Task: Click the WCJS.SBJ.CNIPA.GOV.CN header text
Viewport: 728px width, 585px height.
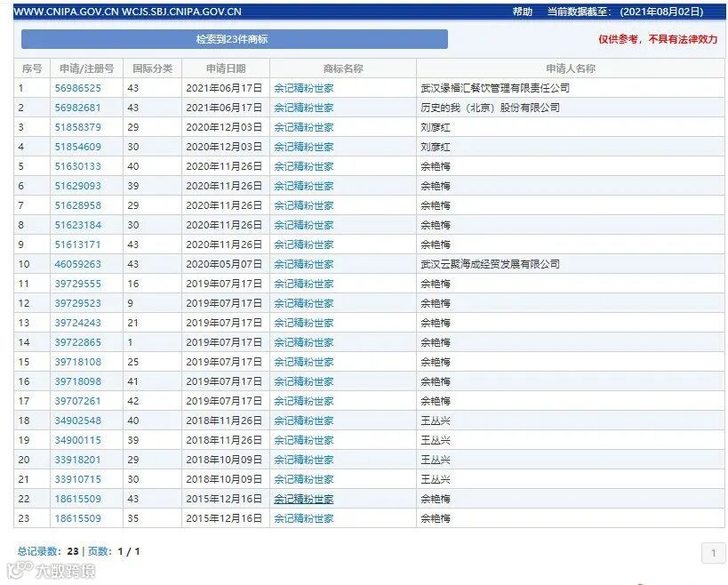Action: (181, 12)
